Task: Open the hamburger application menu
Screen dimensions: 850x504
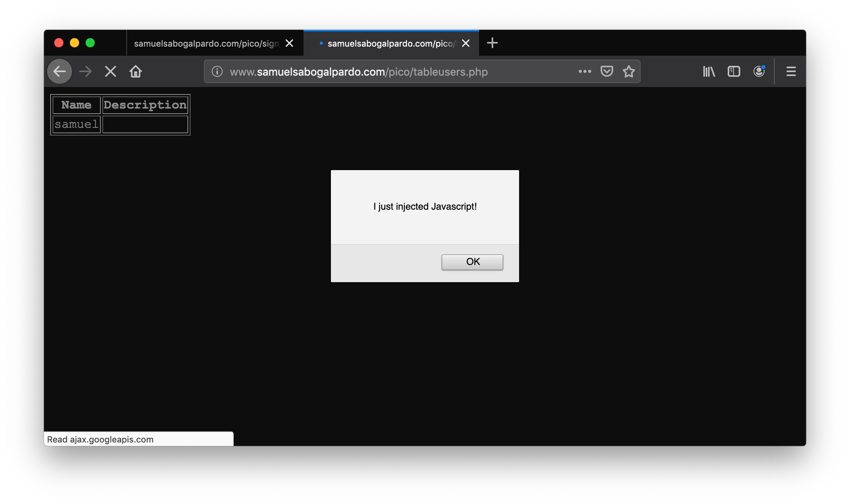Action: click(791, 72)
